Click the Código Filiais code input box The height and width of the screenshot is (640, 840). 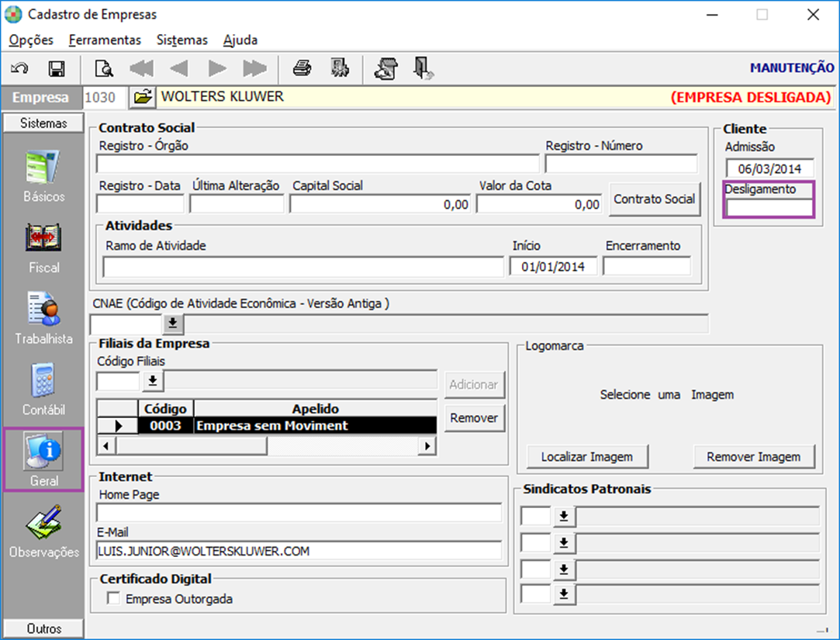[119, 381]
